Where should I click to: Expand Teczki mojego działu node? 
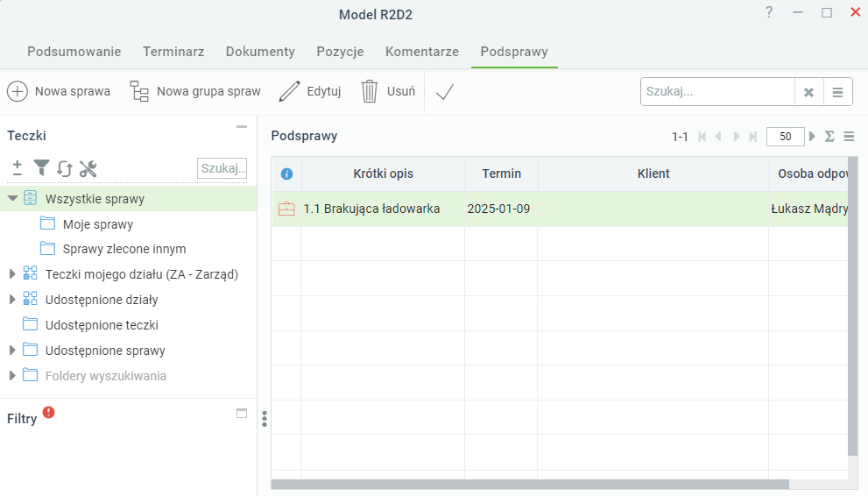point(12,274)
